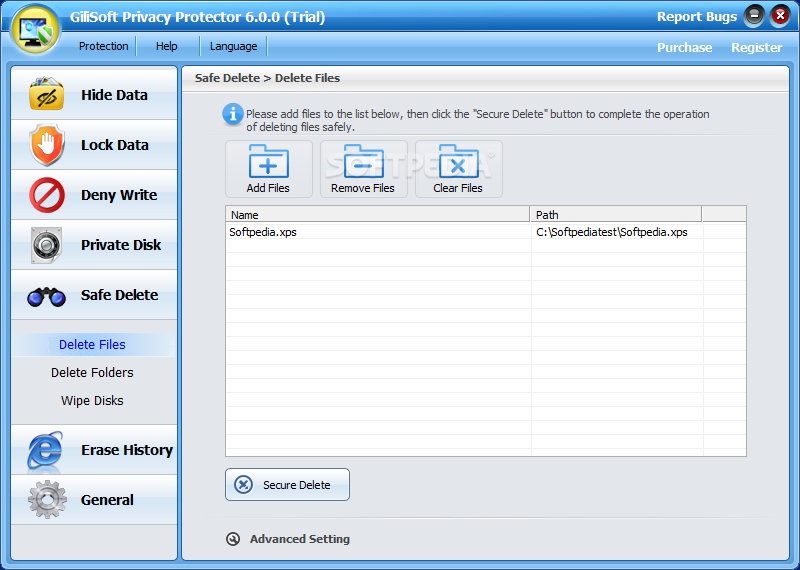Click the Private Disk label text
800x570 pixels.
[x=121, y=245]
